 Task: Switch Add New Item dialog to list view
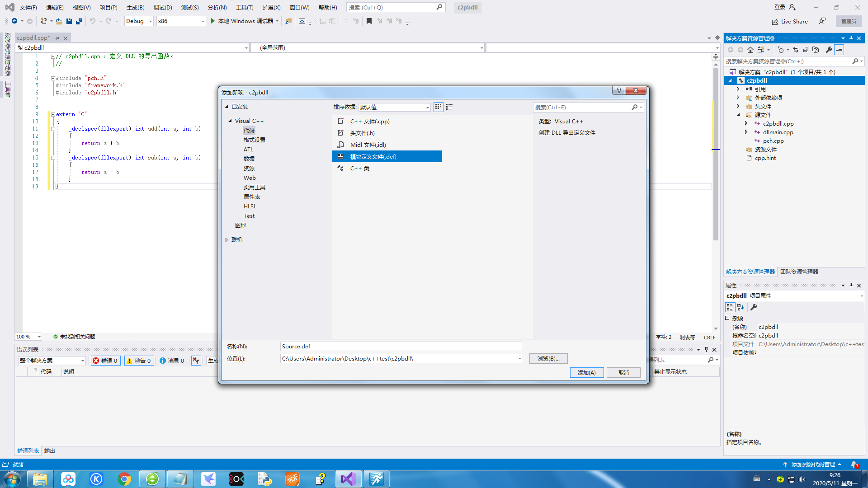coord(449,107)
